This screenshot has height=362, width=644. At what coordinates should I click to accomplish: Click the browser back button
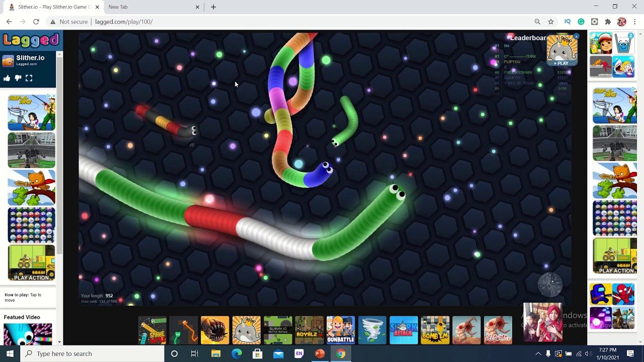9,22
